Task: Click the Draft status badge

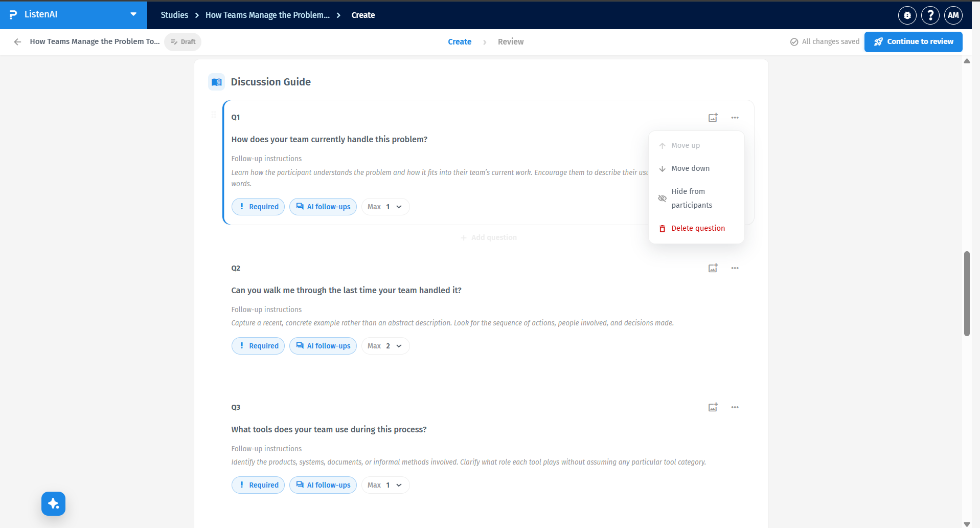Action: [183, 42]
